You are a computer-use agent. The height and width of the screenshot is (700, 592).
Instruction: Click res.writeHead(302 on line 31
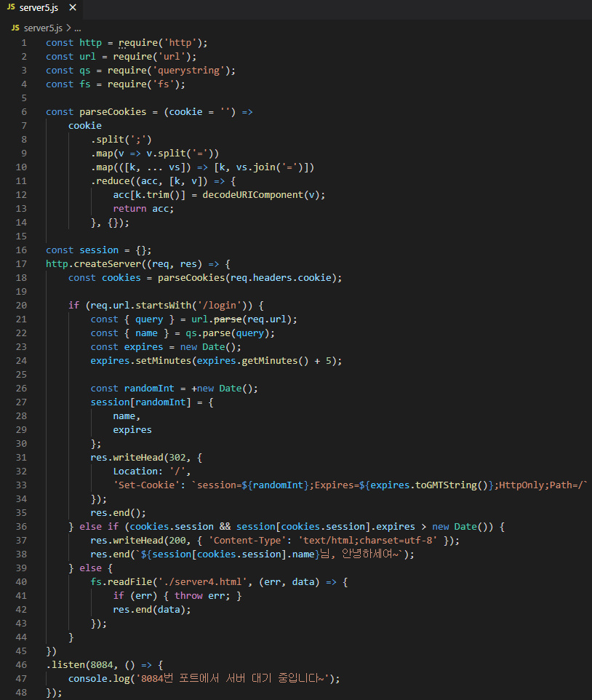[x=138, y=458]
